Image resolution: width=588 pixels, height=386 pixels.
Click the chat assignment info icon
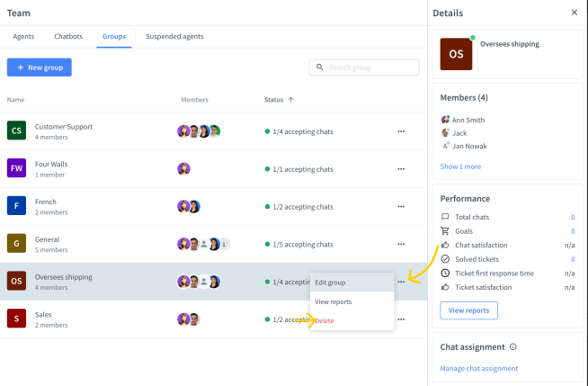click(x=513, y=346)
